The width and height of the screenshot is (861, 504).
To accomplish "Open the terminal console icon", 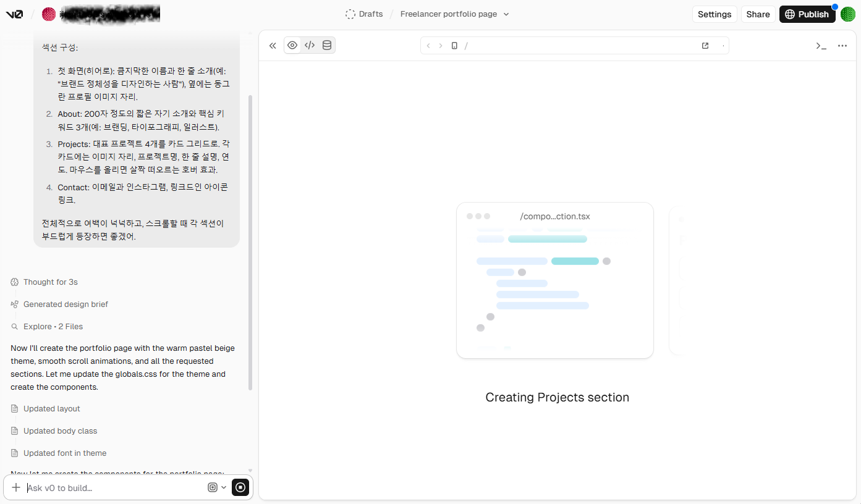I will [821, 46].
